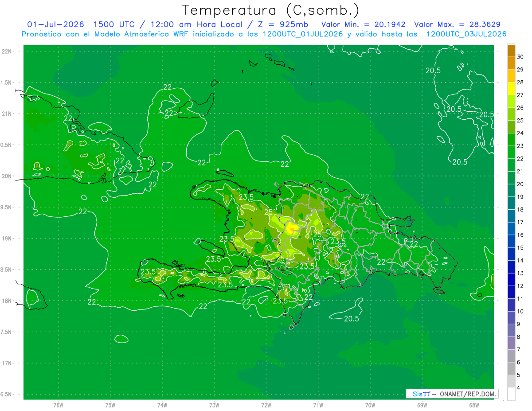
Task: Pick the teal swatch between 18 and 19
Action: pyautogui.click(x=511, y=204)
